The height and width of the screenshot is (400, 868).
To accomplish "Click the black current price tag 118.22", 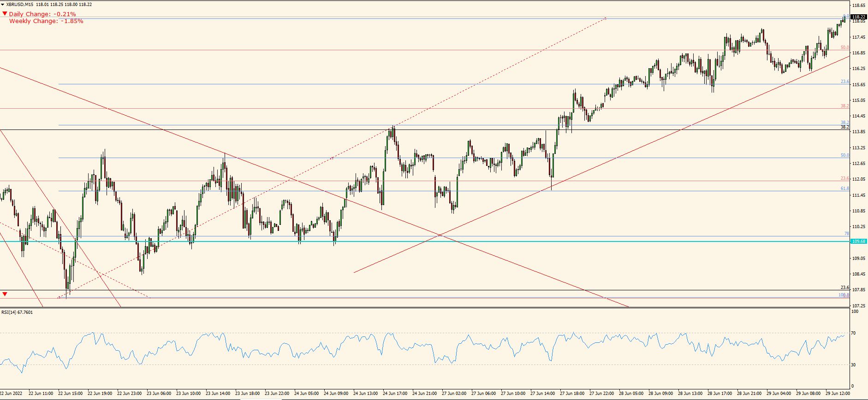I will pos(858,17).
